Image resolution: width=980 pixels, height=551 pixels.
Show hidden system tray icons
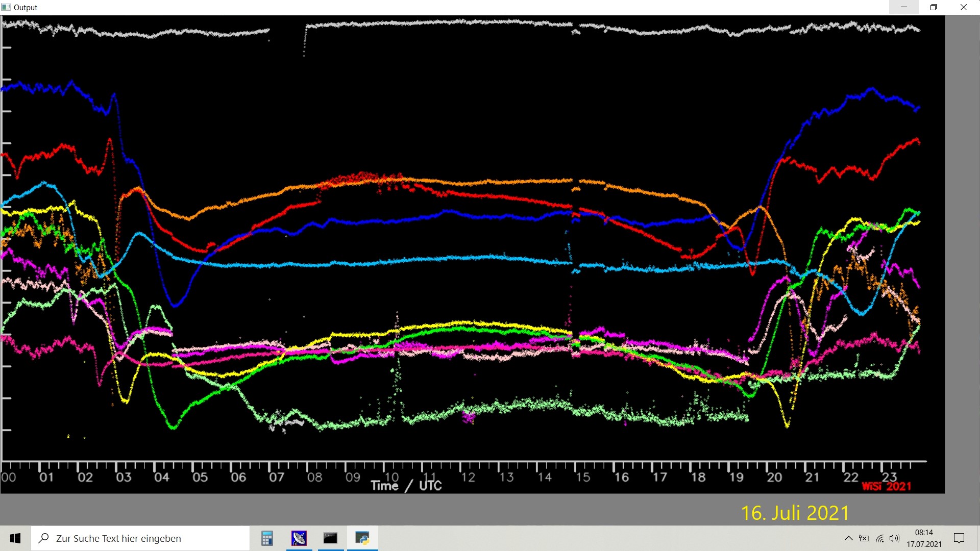(x=848, y=538)
